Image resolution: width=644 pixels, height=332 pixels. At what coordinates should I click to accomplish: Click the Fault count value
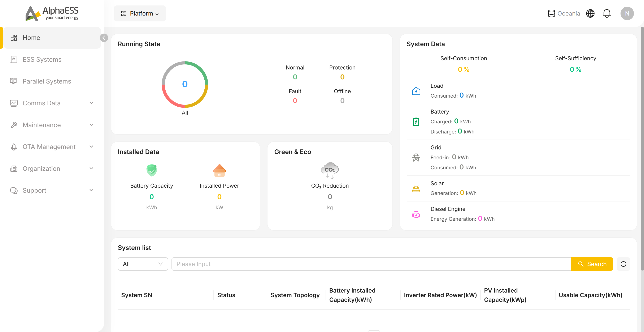pos(295,101)
